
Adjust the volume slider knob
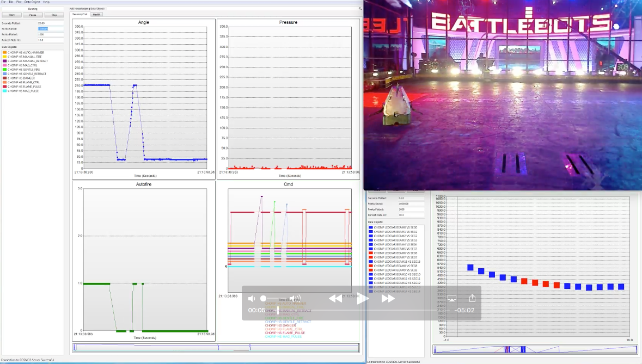tap(263, 299)
